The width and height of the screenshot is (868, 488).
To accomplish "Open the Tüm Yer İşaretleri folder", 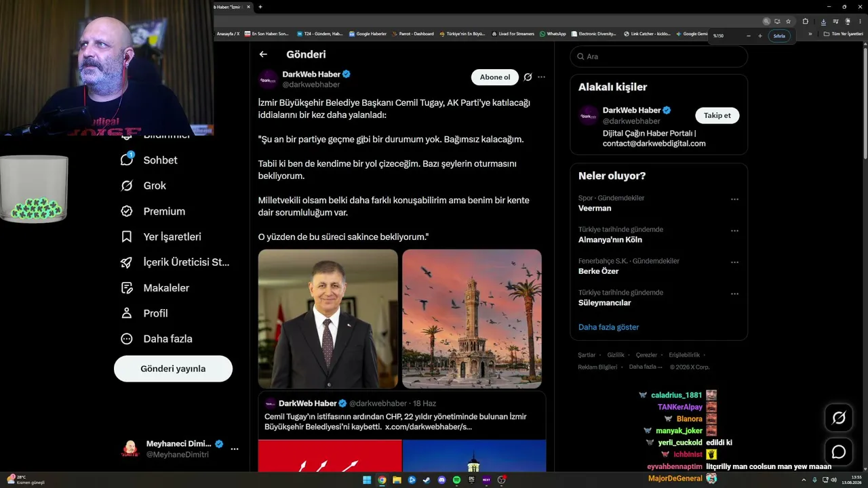I will point(843,34).
